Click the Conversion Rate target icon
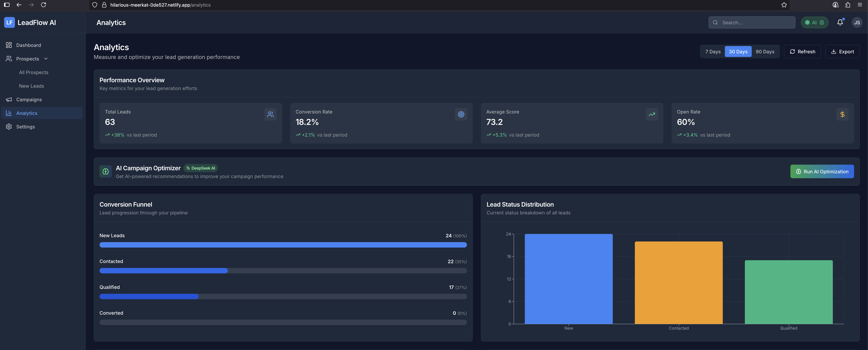 (461, 114)
